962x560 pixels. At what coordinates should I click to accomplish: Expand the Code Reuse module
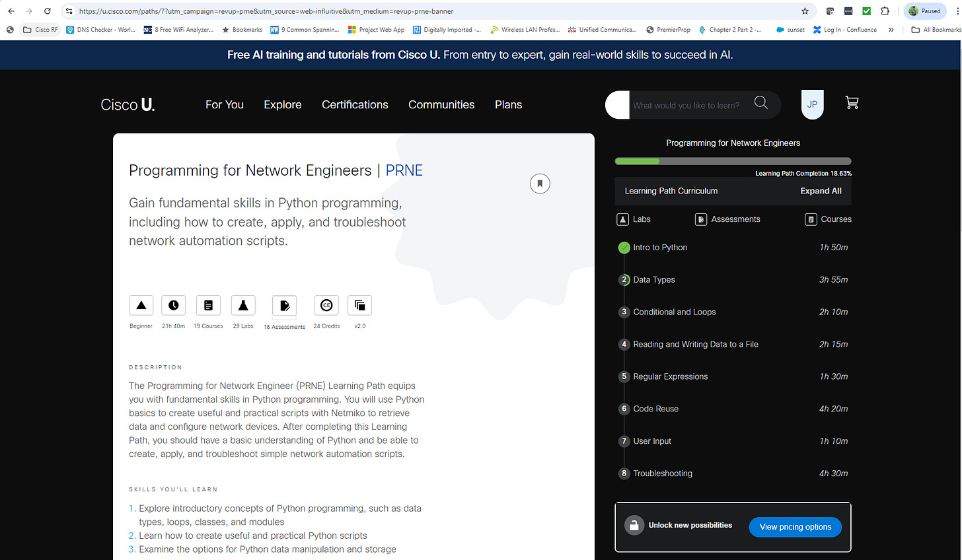733,409
